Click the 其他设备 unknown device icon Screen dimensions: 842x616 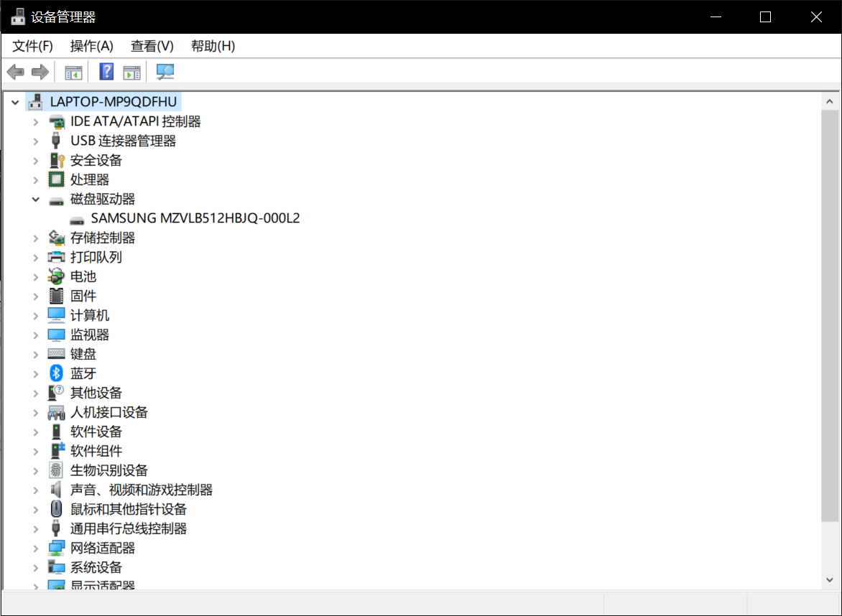[56, 392]
